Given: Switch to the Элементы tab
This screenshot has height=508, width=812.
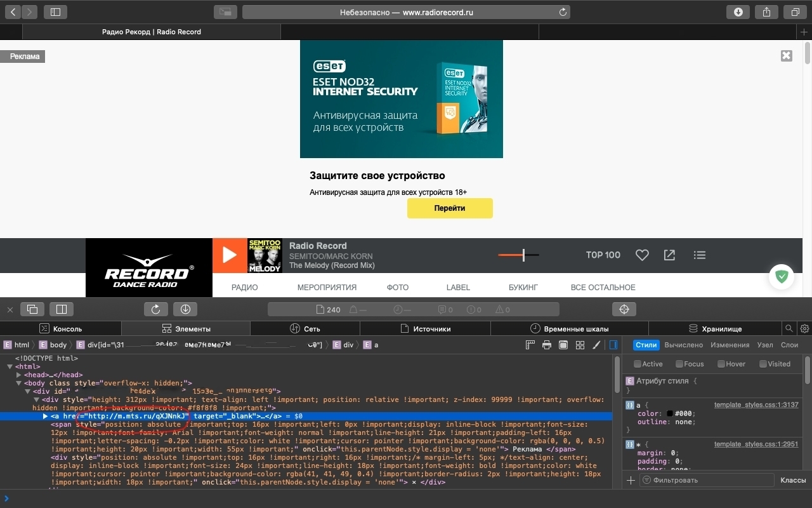Looking at the screenshot, I should [187, 328].
